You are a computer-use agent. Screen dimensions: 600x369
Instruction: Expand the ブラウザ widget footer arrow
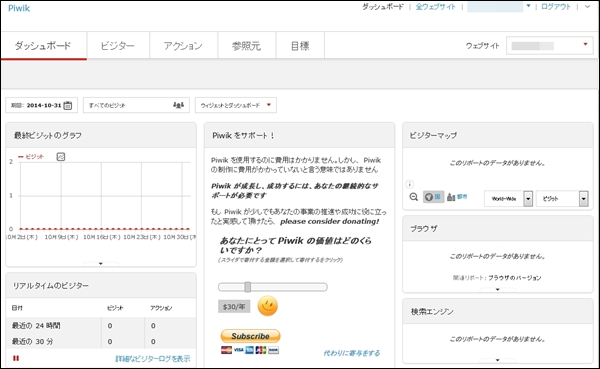[497, 289]
